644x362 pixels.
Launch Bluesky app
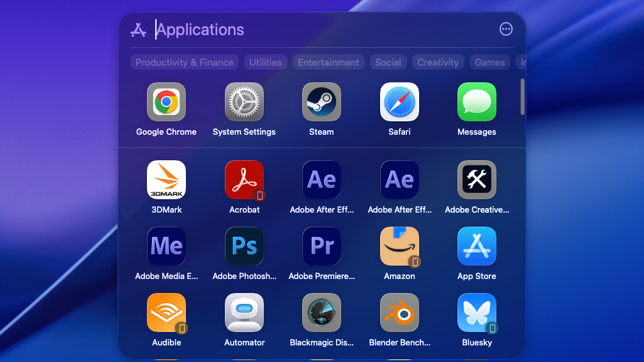tap(477, 313)
